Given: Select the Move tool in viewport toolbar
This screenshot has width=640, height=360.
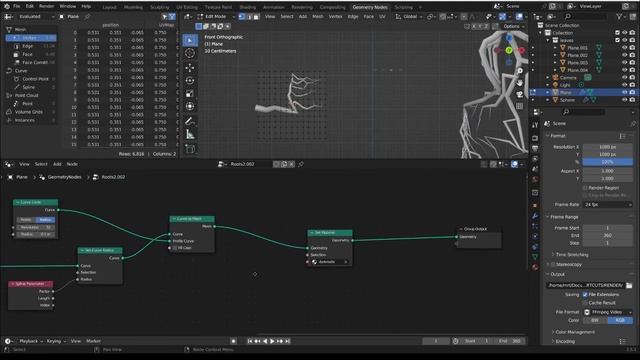Looking at the screenshot, I should pos(190,68).
